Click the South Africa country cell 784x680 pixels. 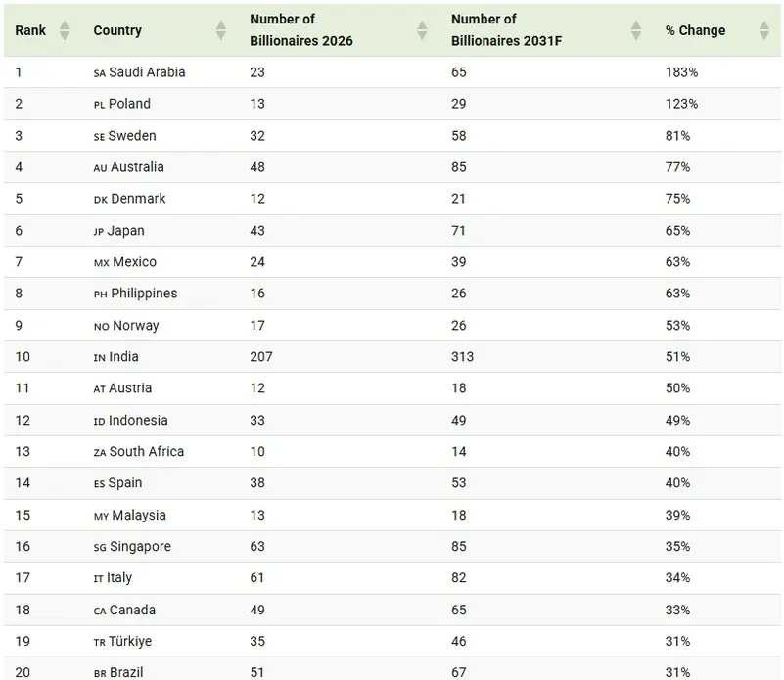click(139, 451)
